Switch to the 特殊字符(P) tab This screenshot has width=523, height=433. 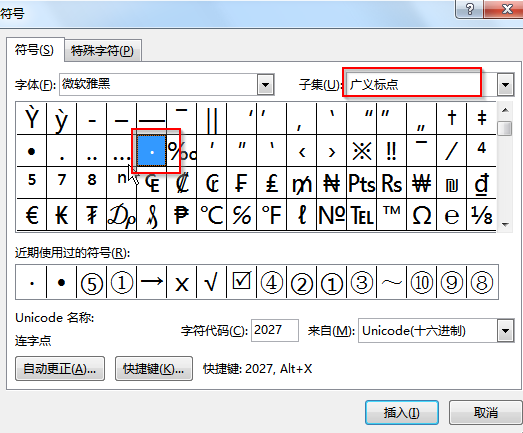(x=102, y=51)
